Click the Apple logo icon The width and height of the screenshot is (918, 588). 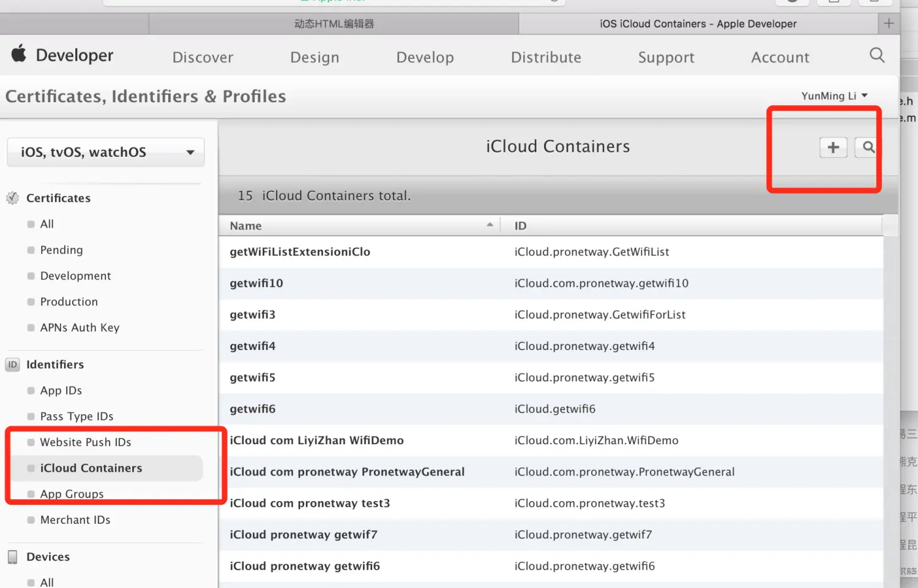click(x=19, y=54)
